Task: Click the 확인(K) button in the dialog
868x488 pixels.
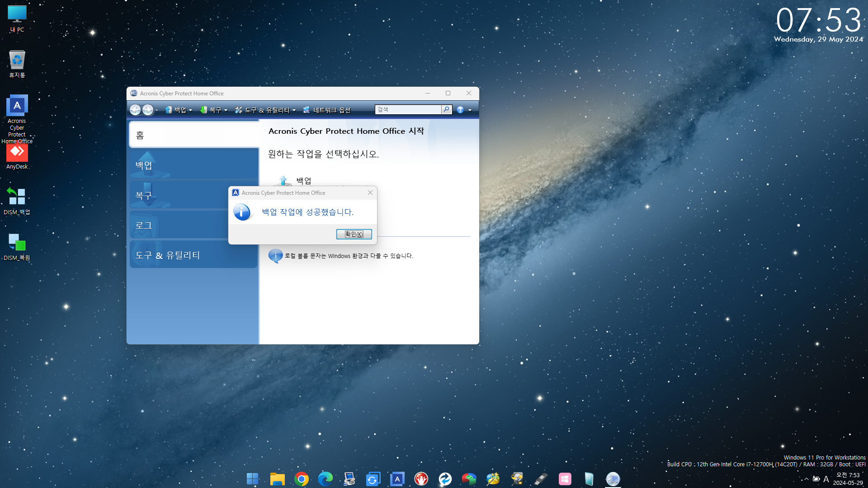Action: point(354,234)
